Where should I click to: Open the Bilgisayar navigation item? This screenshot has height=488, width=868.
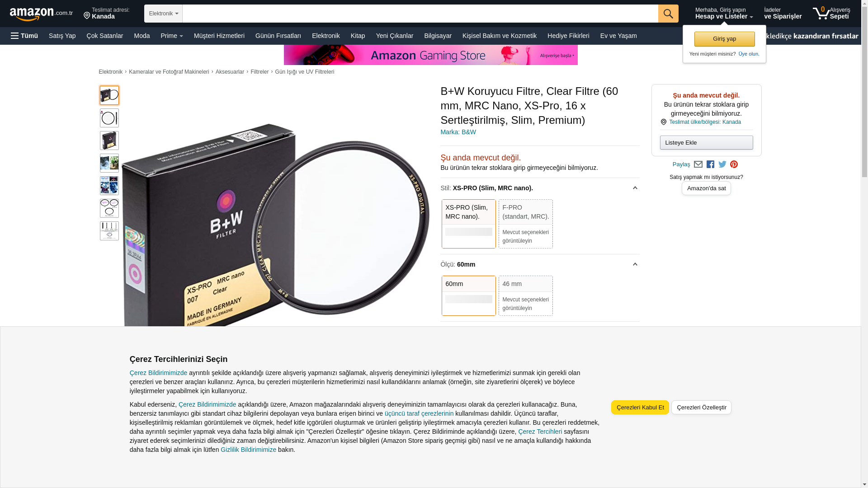click(438, 36)
